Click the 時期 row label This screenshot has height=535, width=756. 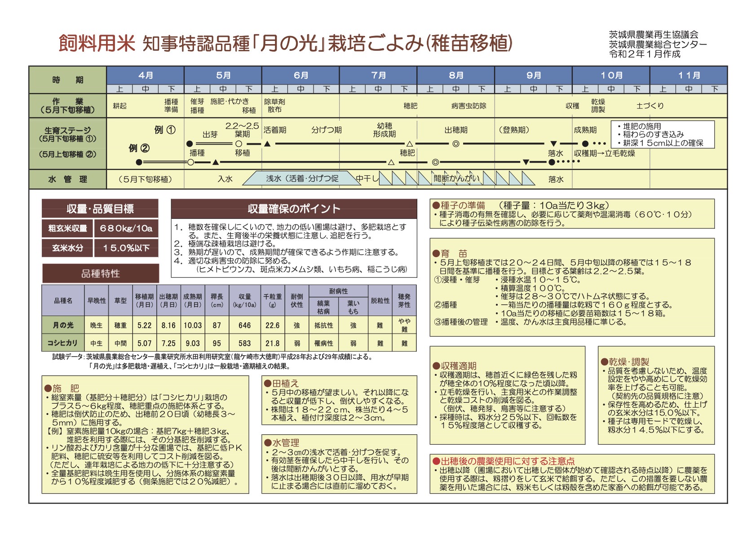click(x=68, y=80)
